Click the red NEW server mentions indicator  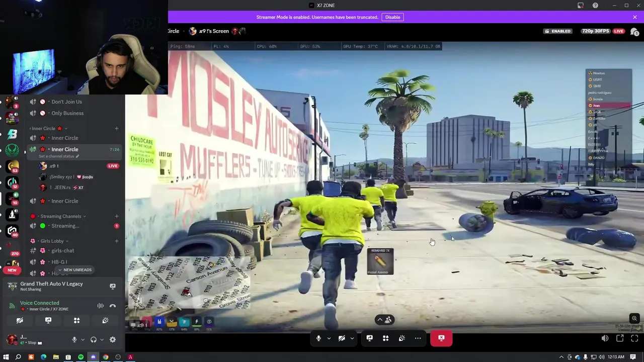point(12,270)
